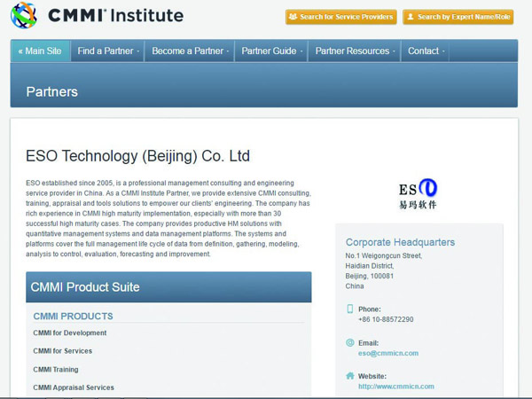Open Search for Service Providers
Viewport: 532px width, 399px height.
pyautogui.click(x=341, y=17)
